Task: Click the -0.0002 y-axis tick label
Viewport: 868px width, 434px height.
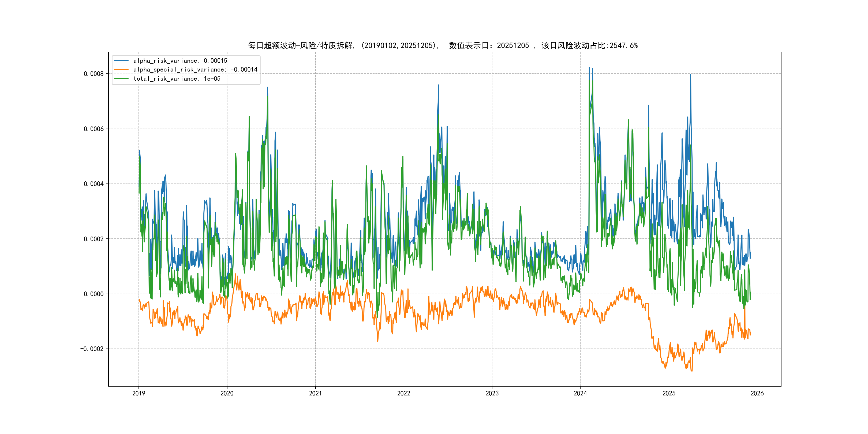Action: coord(92,349)
